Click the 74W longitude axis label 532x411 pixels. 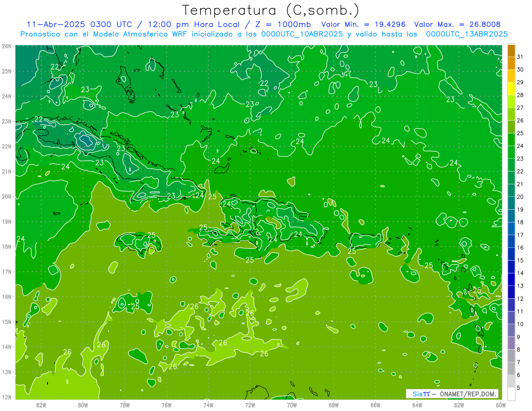pos(208,404)
